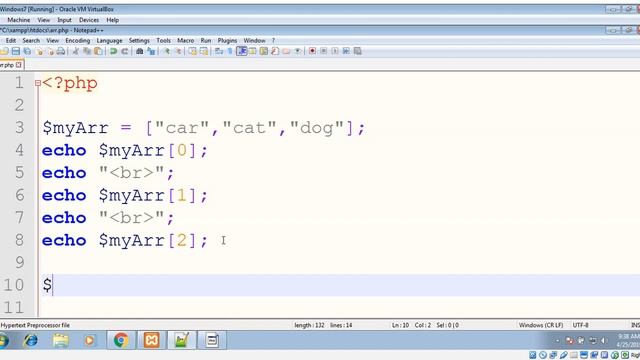The width and height of the screenshot is (640, 360).
Task: Click the Notepad++ taskbar button
Action: (x=182, y=340)
